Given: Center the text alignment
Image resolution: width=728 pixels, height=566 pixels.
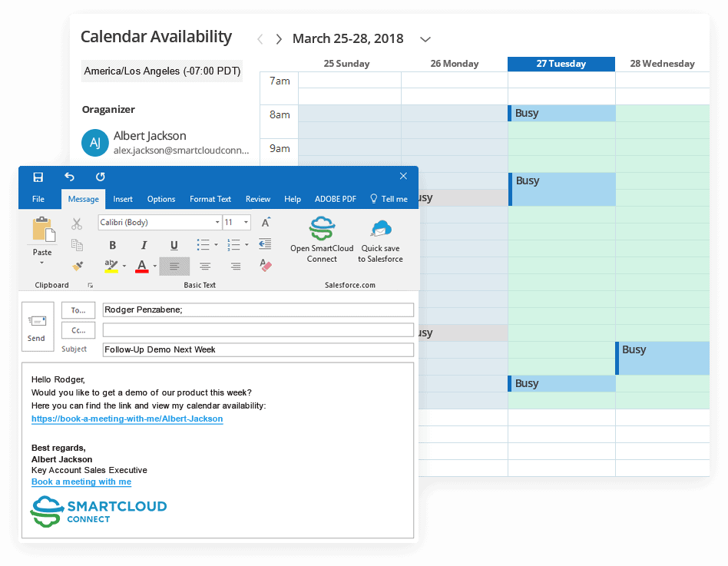Looking at the screenshot, I should click(x=205, y=266).
